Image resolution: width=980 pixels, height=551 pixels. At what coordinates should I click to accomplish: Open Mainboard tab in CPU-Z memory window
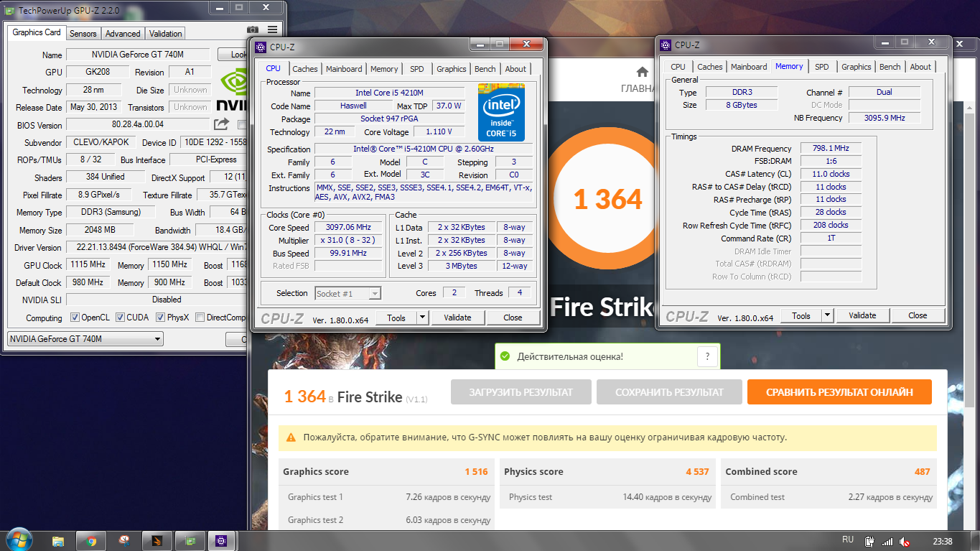tap(749, 67)
